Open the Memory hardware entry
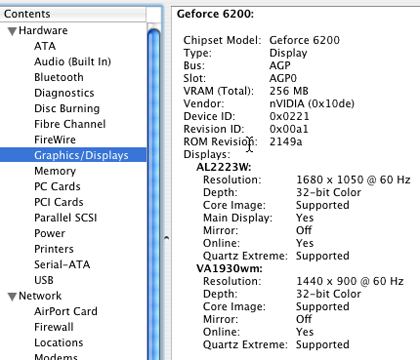Image resolution: width=420 pixels, height=360 pixels. pos(55,171)
